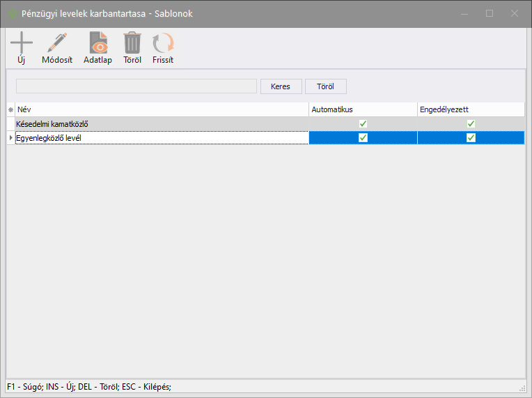The width and height of the screenshot is (532, 398).
Task: Toggle Engedélyezett for Késedelmi kamatközlő
Action: [471, 123]
